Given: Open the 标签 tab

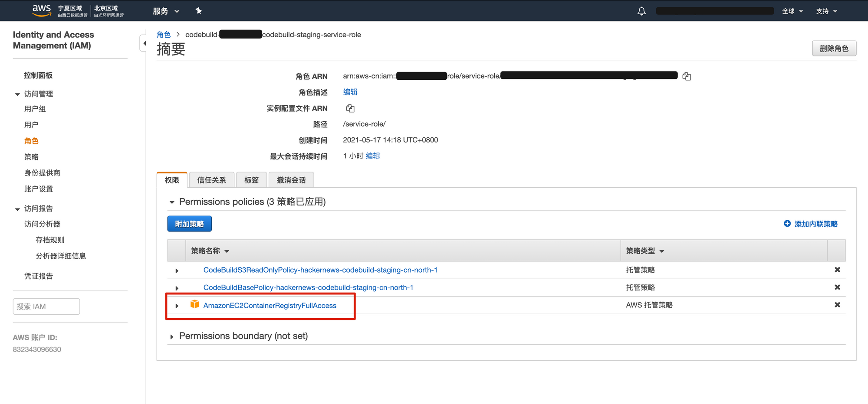Looking at the screenshot, I should 251,180.
